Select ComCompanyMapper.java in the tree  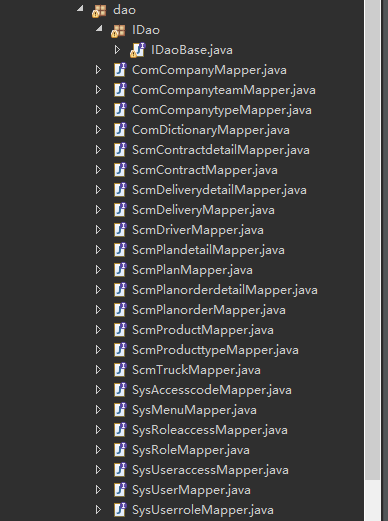pos(209,70)
